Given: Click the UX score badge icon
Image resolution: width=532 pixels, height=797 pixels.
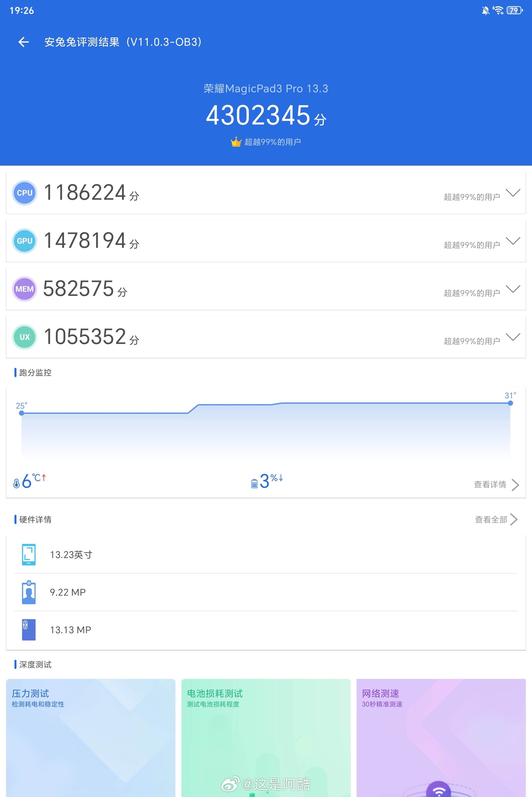Looking at the screenshot, I should pos(24,337).
